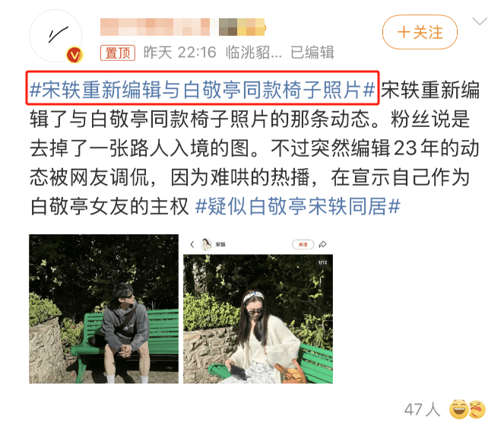Tap small 关注 pill in embedded screenshot
Screen dimensions: 504x426
coord(303,244)
